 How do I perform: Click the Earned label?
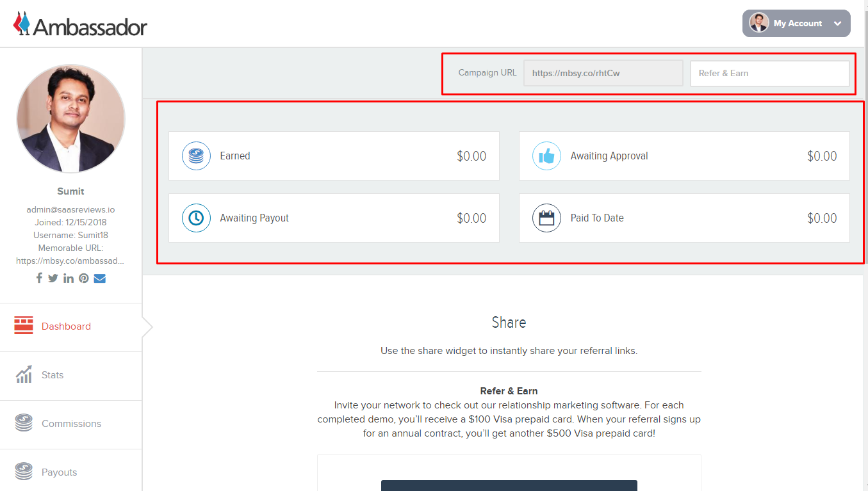click(x=235, y=156)
